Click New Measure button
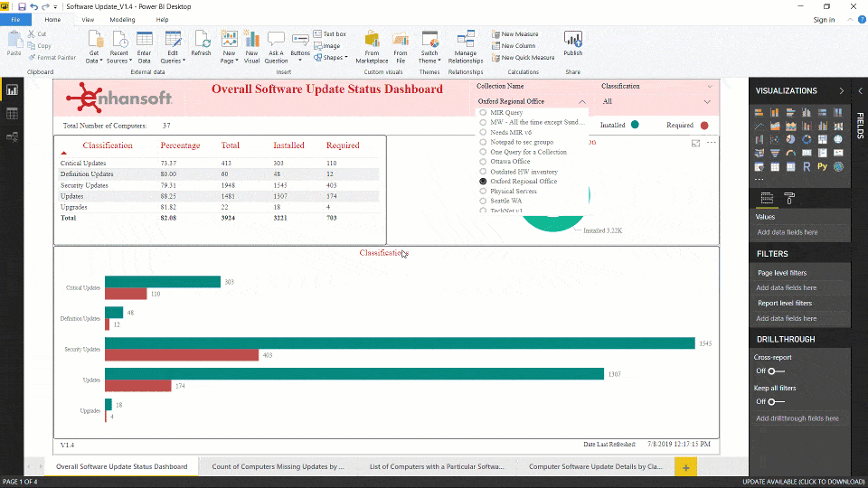868x488 pixels. tap(514, 33)
